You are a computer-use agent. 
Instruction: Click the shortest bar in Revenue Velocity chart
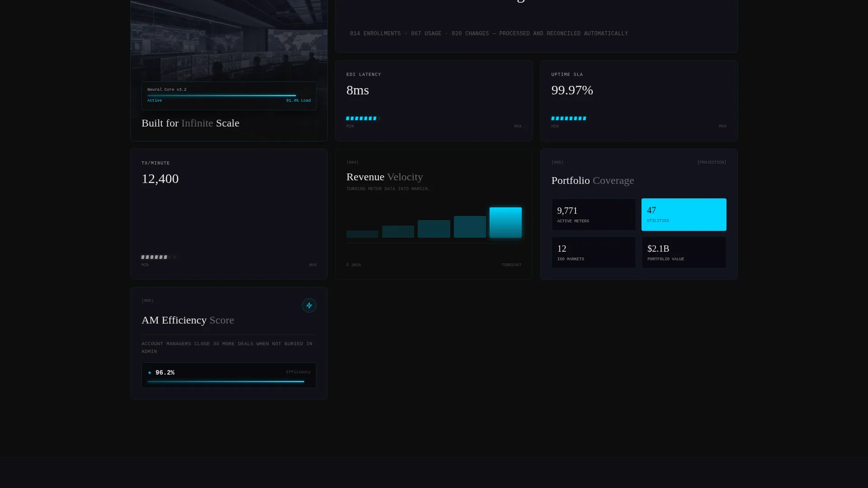(x=362, y=234)
